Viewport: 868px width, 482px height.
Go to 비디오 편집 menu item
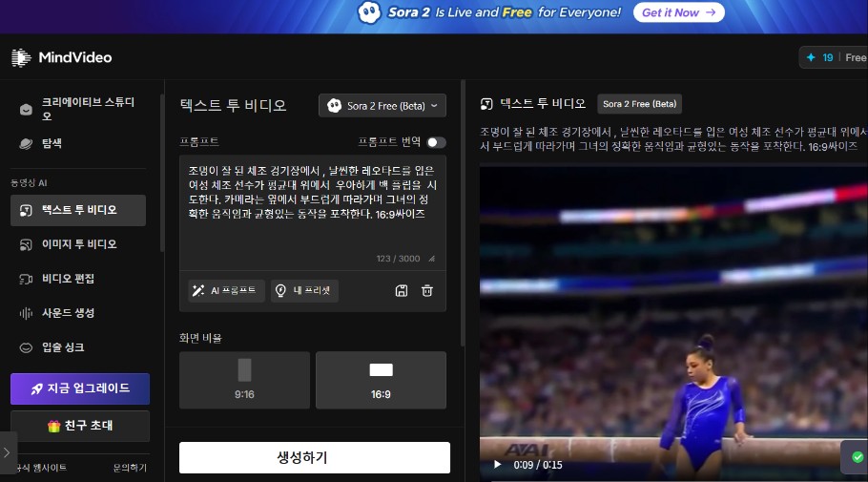pyautogui.click(x=67, y=279)
